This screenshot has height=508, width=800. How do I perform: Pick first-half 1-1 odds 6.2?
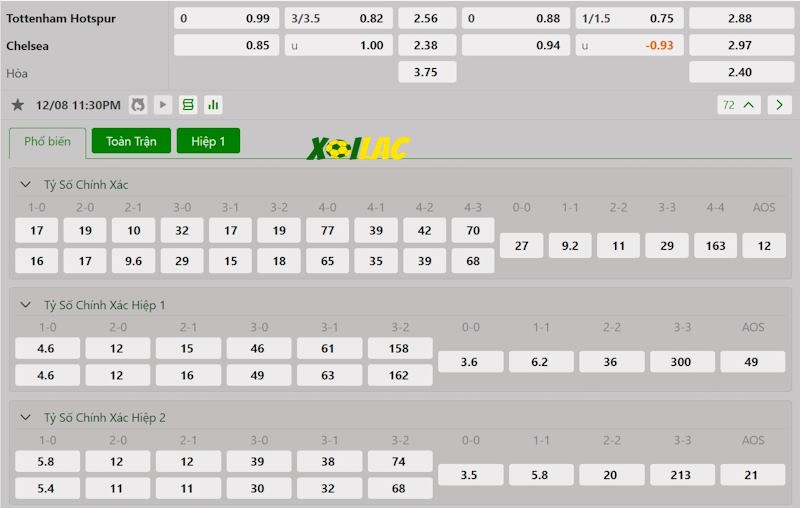(541, 362)
